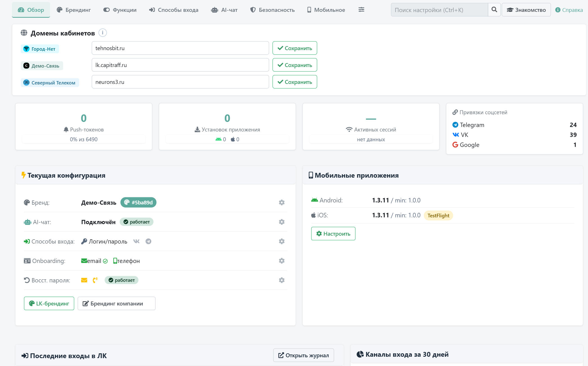Open the extra settings sliders icon

(x=361, y=10)
